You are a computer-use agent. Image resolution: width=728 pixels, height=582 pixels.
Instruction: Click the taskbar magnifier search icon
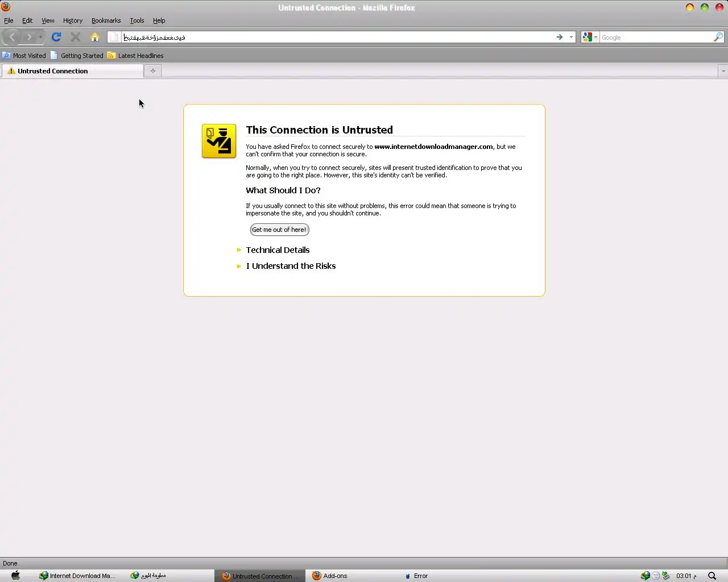[712, 576]
